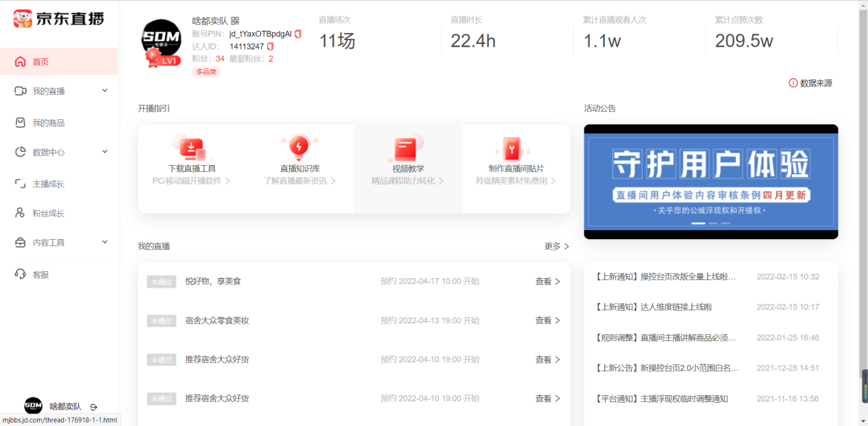Open the 直播知识库 lightbulb icon

[299, 147]
